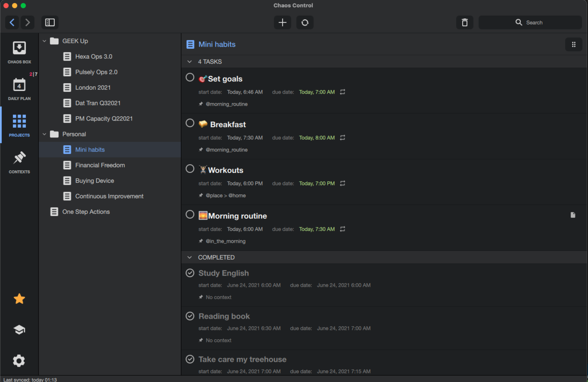Select the Financial Freedom project
The image size is (588, 382).
(x=100, y=165)
